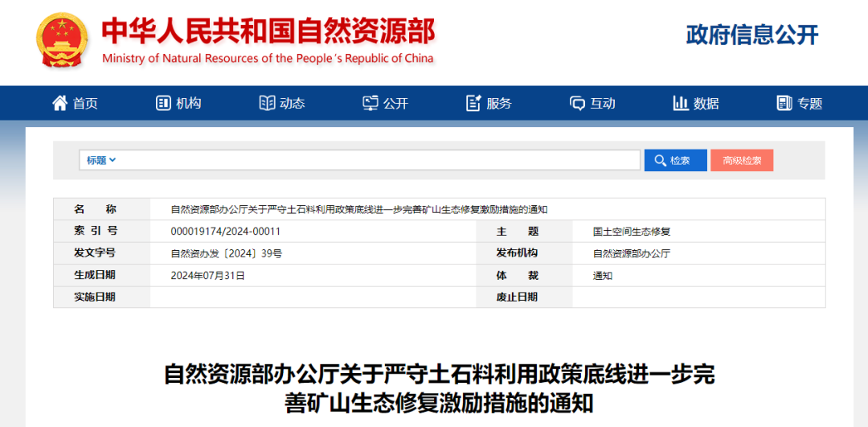Screen dimensions: 868x427
Task: Select index number 000019174/2024-00011
Action: (x=226, y=232)
